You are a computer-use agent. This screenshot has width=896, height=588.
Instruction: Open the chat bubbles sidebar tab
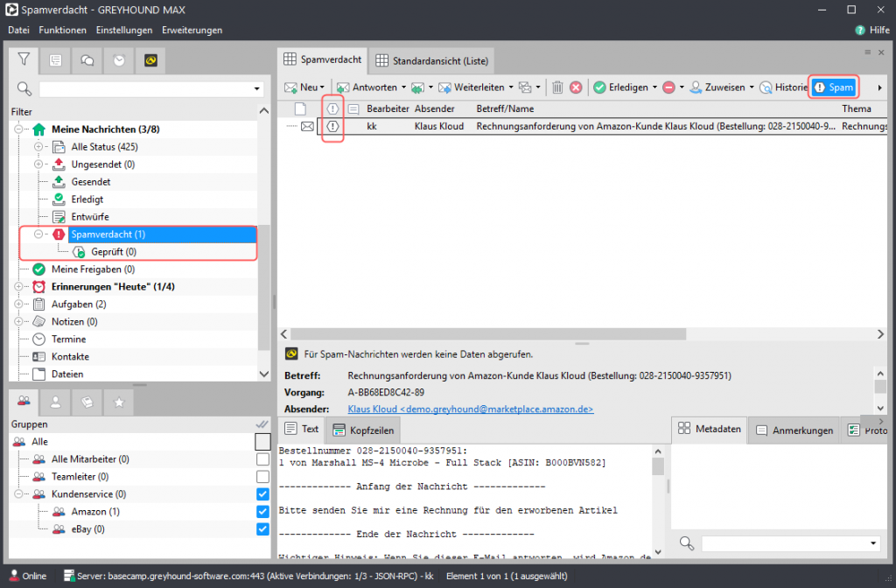[87, 60]
